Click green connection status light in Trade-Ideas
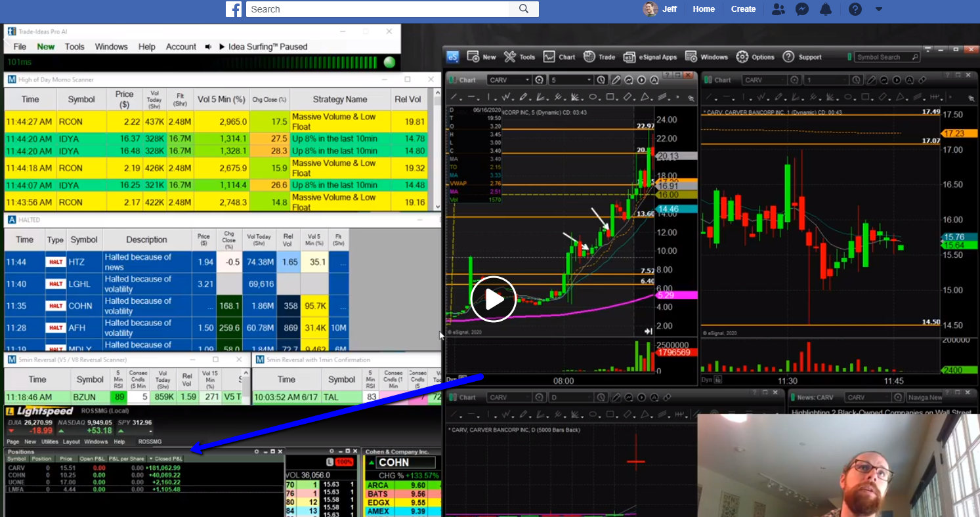Viewport: 980px width, 517px height. (x=390, y=62)
